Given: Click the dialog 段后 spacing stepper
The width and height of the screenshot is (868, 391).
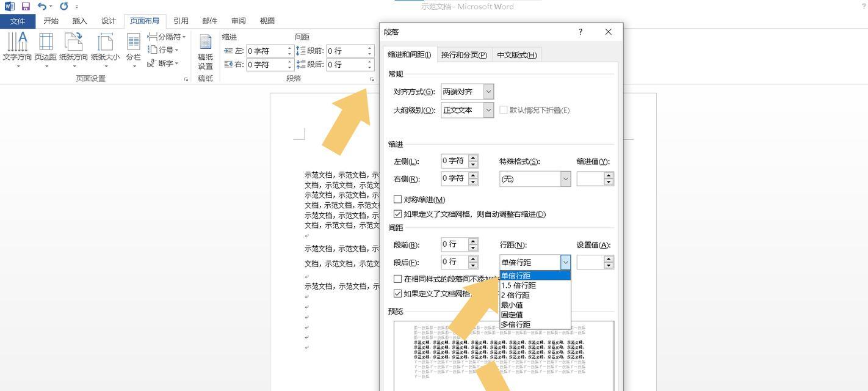Looking at the screenshot, I should (473, 261).
